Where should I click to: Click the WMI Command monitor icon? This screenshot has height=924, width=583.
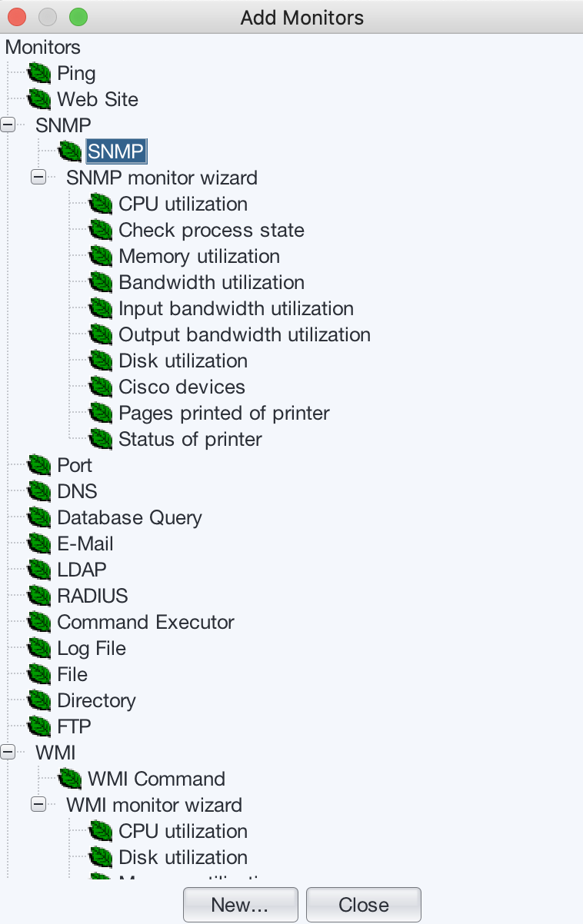click(x=69, y=779)
